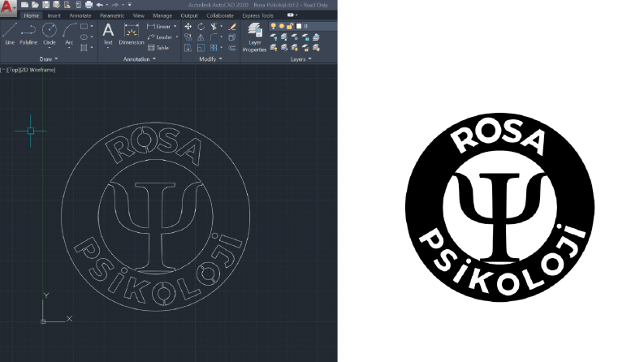Screen dimensions: 644x362
Task: Click the Open file icon
Action: click(x=35, y=5)
